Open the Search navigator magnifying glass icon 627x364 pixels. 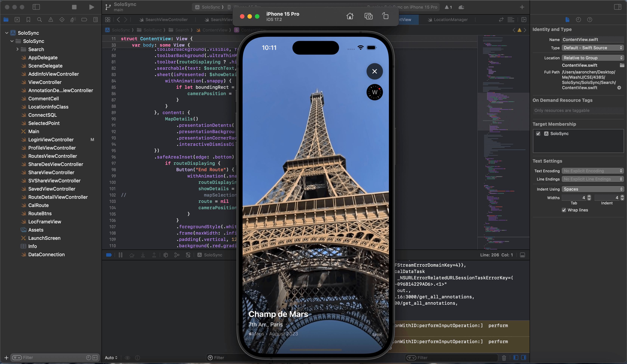tap(39, 20)
